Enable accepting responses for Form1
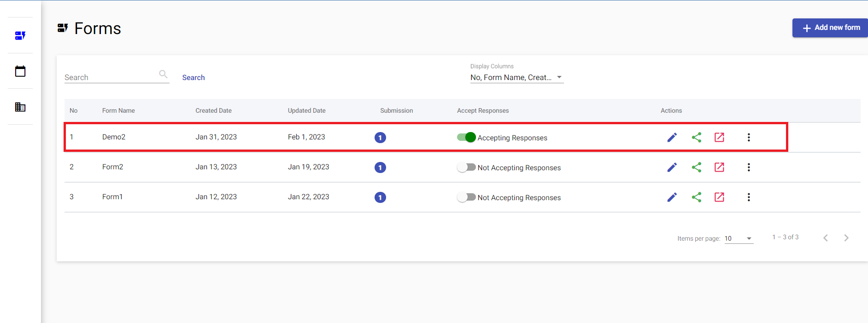Screen dimensions: 868x323 [466, 197]
